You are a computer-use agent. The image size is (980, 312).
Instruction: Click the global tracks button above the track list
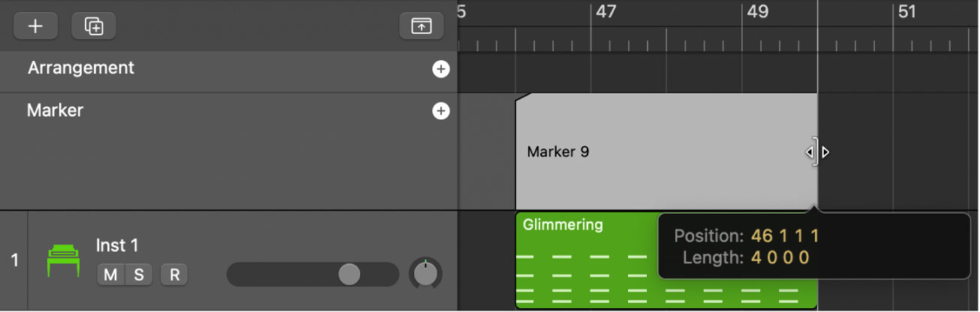point(421,26)
